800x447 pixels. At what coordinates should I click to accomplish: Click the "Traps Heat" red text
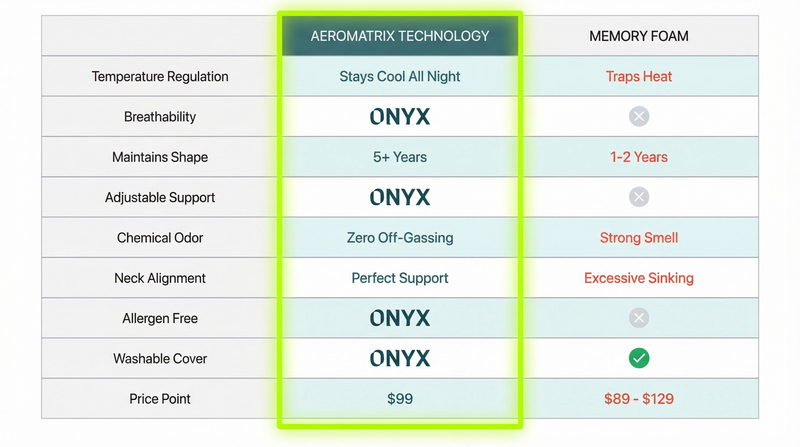coord(639,77)
